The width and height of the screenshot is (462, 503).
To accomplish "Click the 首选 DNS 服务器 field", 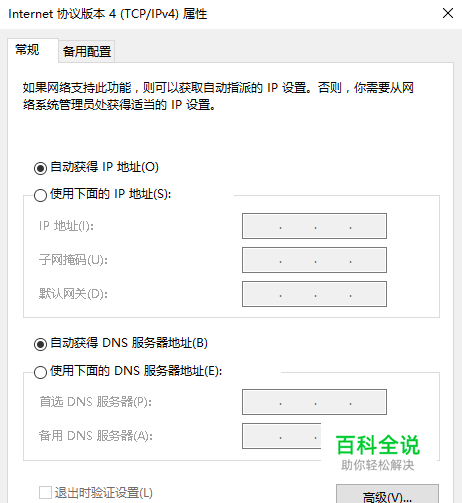I will [x=314, y=402].
